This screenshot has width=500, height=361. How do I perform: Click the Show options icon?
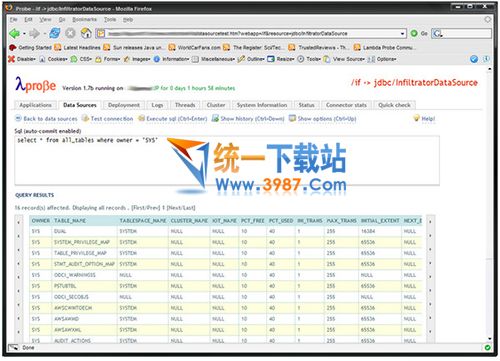[292, 118]
